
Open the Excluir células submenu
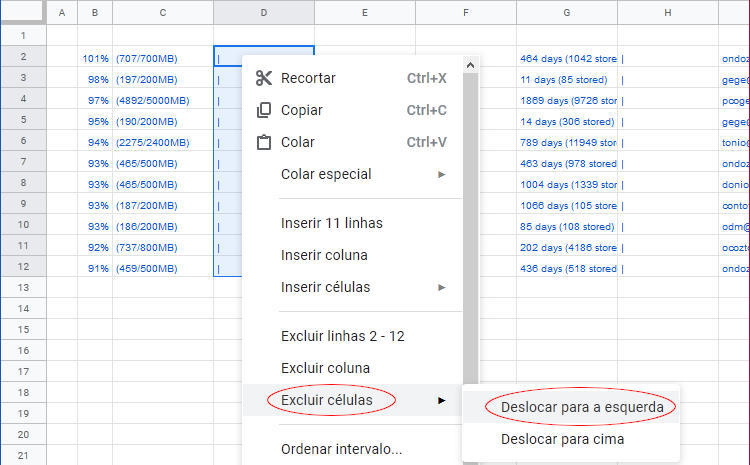click(x=353, y=400)
